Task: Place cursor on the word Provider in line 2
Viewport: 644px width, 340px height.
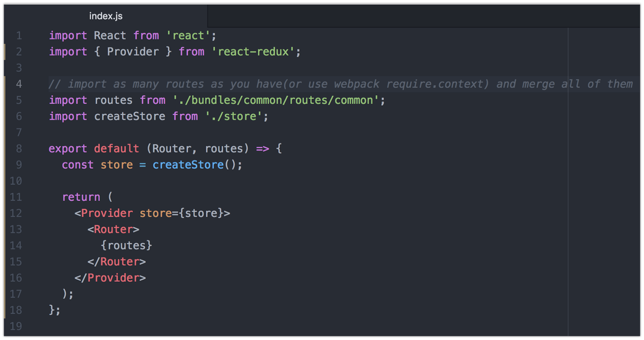Action: [x=133, y=51]
